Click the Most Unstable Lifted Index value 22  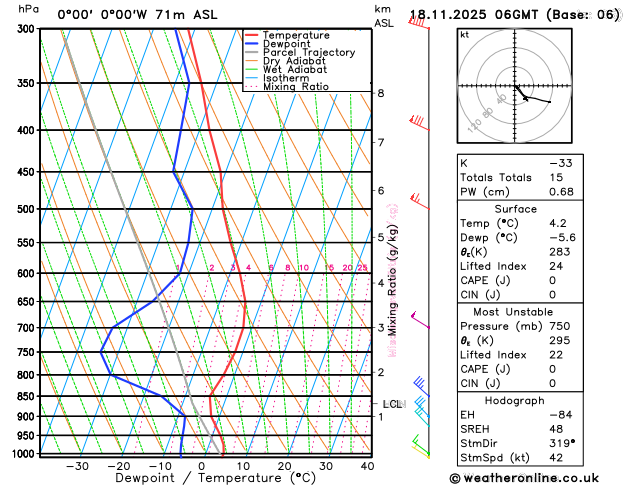tap(556, 355)
